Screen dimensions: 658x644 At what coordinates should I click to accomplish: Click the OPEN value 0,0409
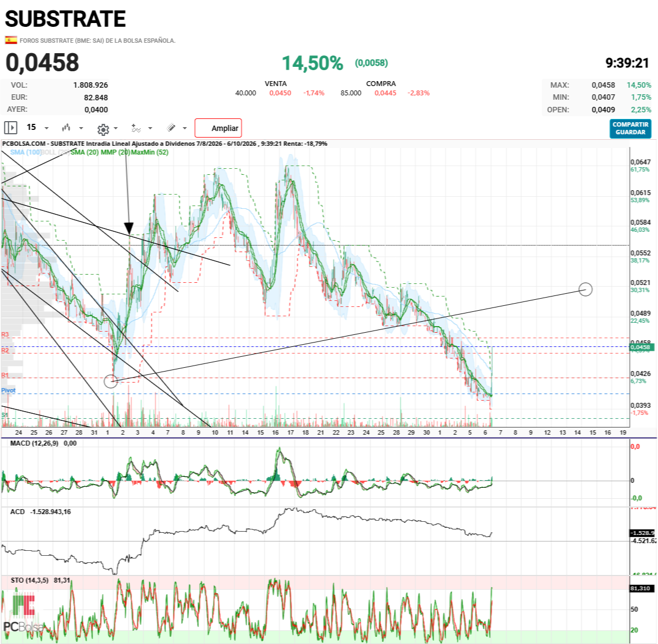tap(603, 110)
